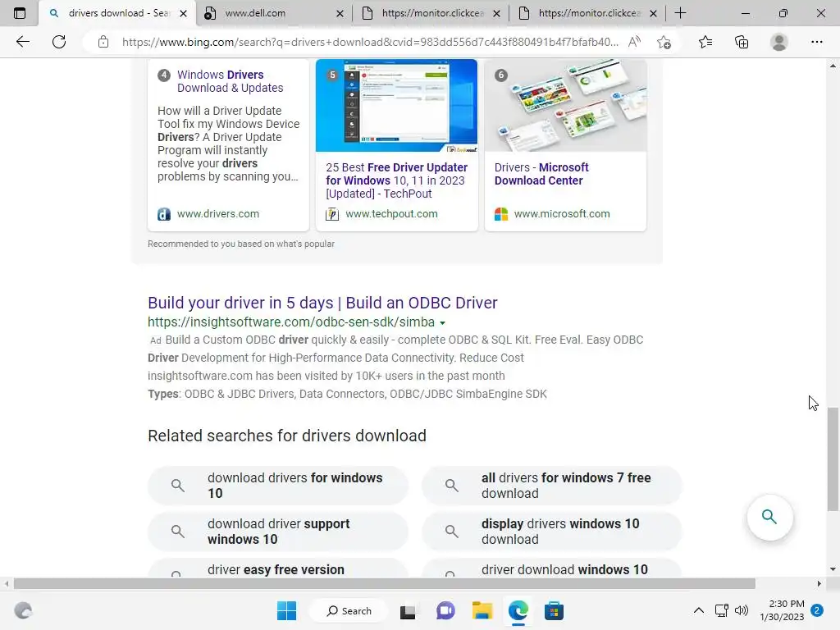
Task: Add this page to favorites star icon
Action: coord(664,42)
